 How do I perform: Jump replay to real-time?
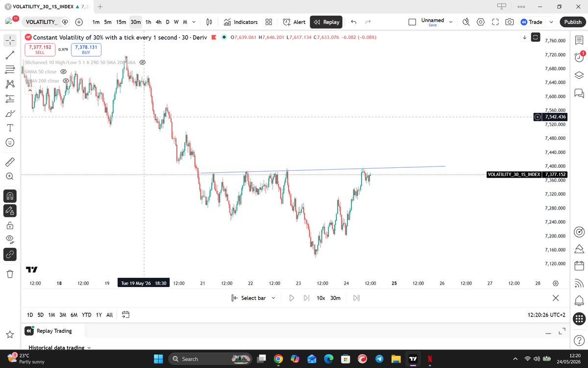click(x=356, y=298)
